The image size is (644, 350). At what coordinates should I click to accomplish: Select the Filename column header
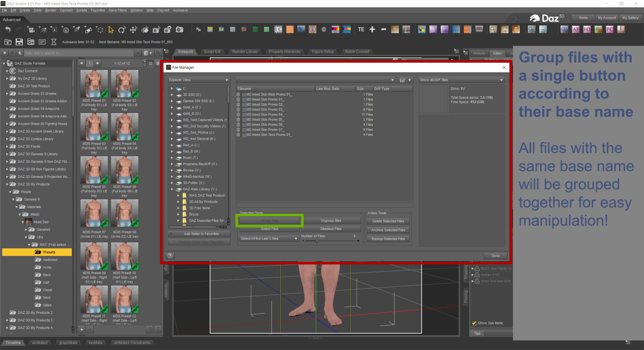point(275,89)
